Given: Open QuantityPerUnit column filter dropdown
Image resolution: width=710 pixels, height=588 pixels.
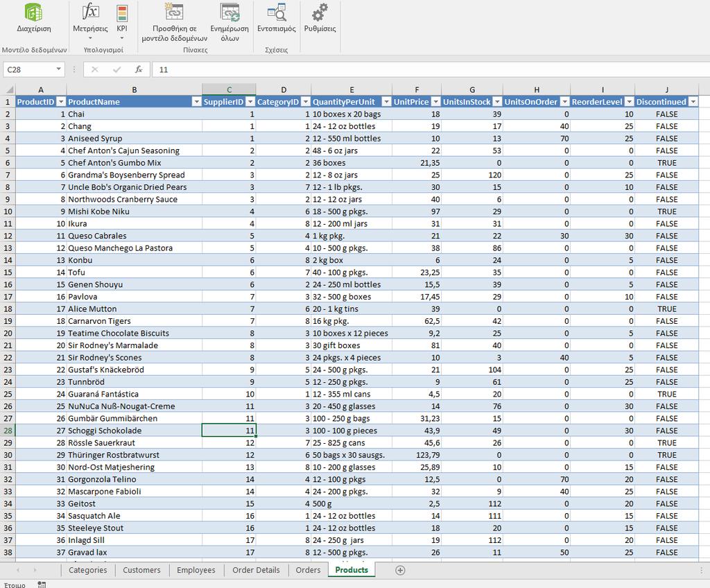Looking at the screenshot, I should [386, 102].
